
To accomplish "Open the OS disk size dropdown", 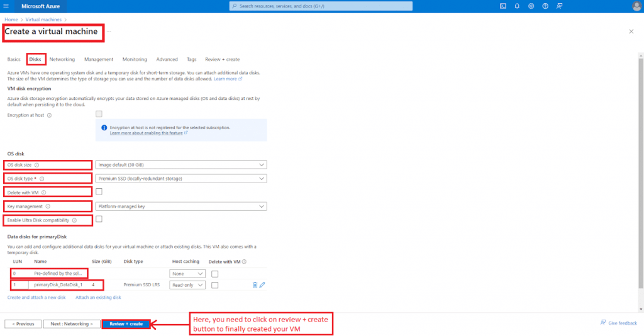I will click(181, 165).
